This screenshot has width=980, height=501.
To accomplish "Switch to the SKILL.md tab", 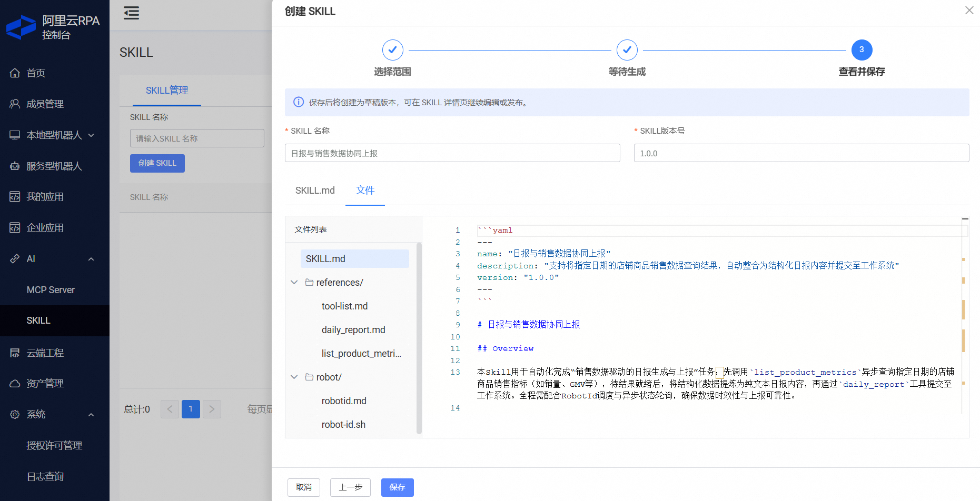I will pos(315,191).
